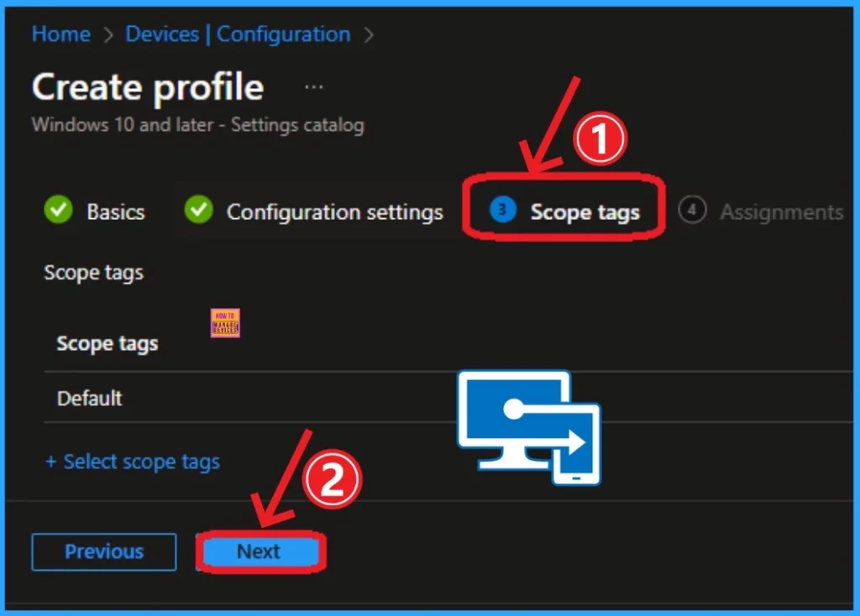Continue with the Next button
Screen dimensions: 860x616
tap(260, 552)
